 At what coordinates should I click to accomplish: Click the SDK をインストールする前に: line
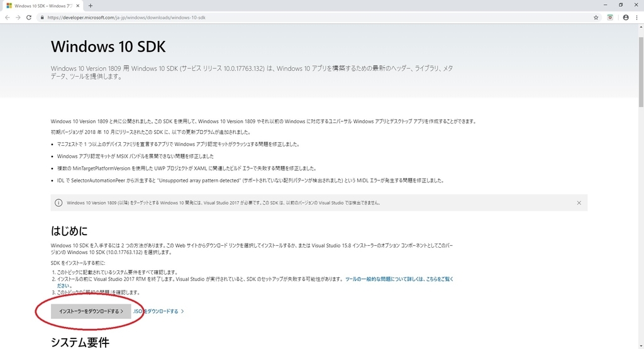click(78, 263)
